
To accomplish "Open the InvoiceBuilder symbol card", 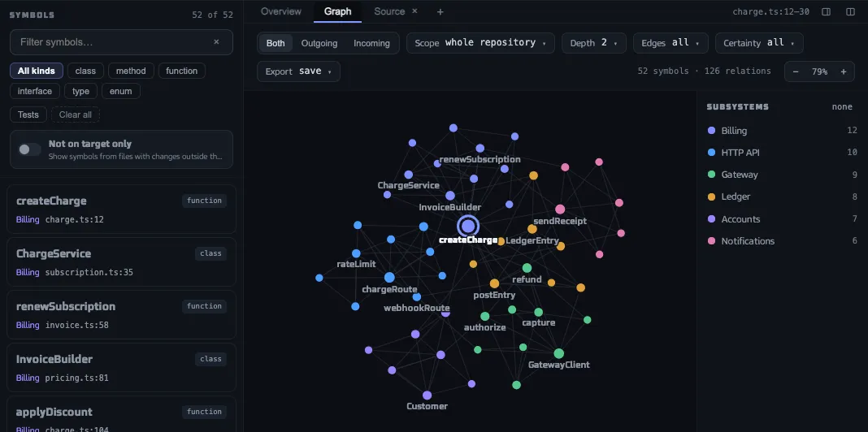I will point(121,367).
